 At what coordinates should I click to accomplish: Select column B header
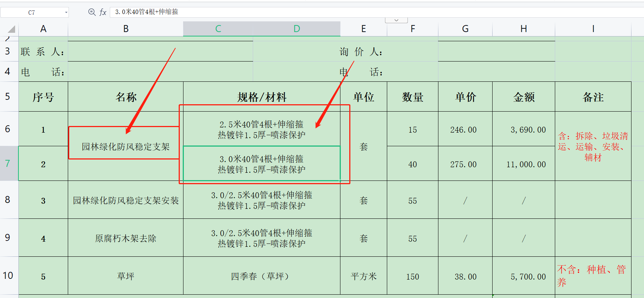point(126,29)
